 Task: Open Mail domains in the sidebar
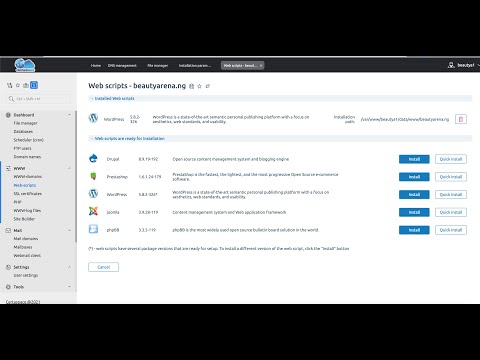tap(26, 239)
